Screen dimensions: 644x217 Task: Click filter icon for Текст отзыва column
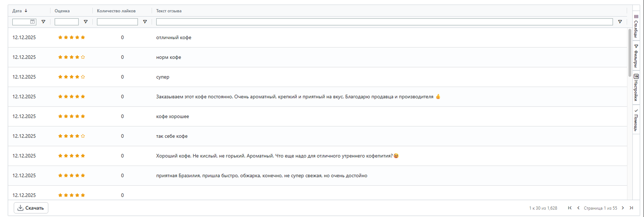click(620, 22)
